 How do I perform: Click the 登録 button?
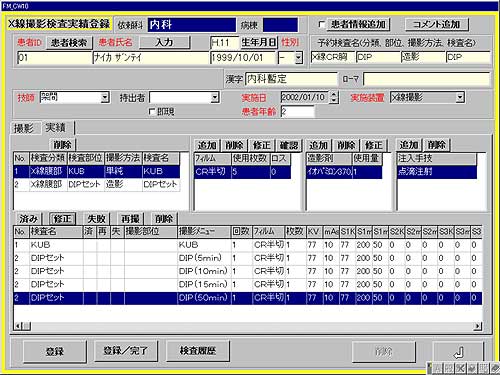click(55, 351)
